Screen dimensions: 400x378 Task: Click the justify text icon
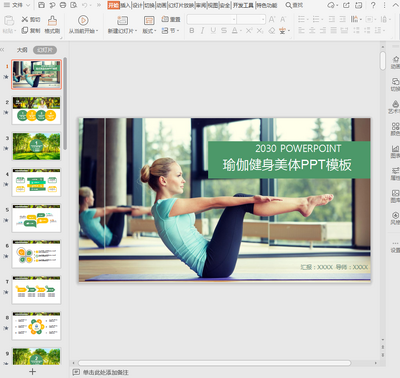tap(333, 31)
